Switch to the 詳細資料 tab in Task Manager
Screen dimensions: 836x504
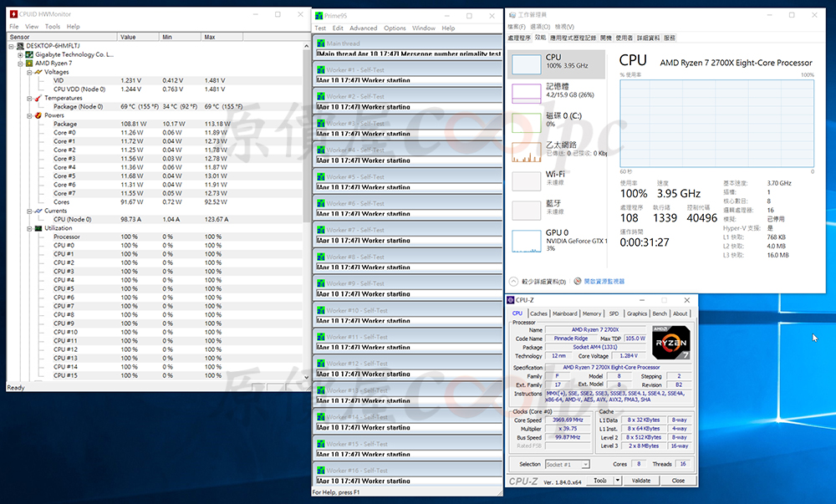[649, 38]
